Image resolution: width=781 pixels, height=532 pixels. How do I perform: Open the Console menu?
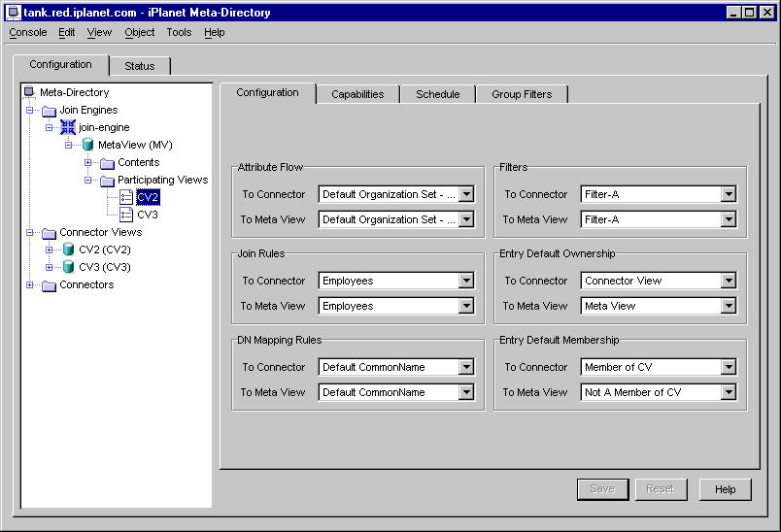pyautogui.click(x=28, y=32)
